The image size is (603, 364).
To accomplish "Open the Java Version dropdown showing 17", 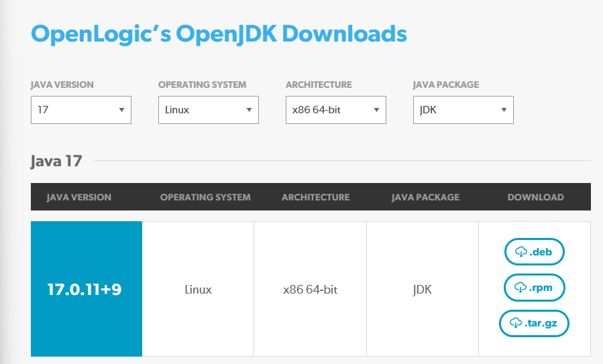I will pos(80,110).
